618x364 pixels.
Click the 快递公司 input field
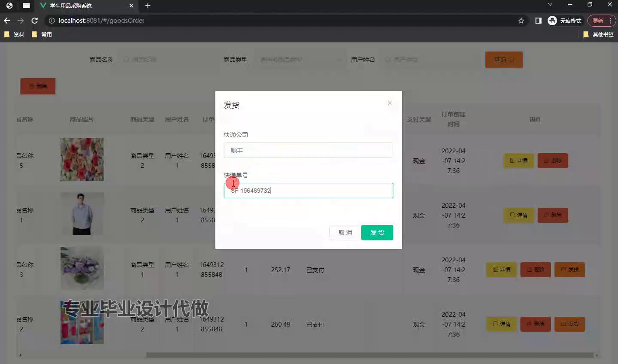pyautogui.click(x=308, y=150)
